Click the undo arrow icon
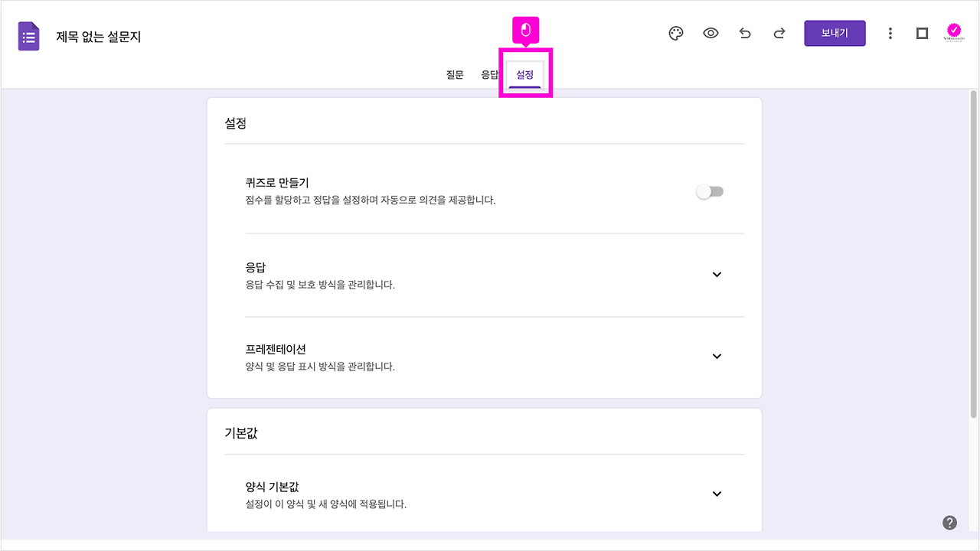Viewport: 980px width, 551px height. point(745,33)
